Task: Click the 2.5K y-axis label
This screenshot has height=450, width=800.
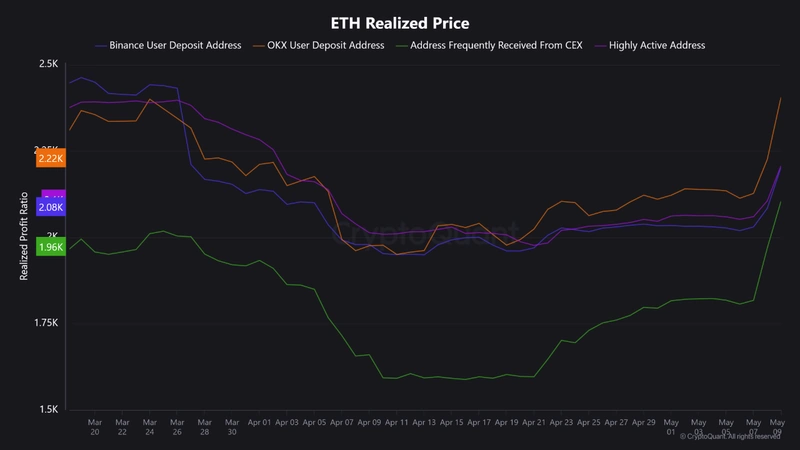Action: click(49, 64)
